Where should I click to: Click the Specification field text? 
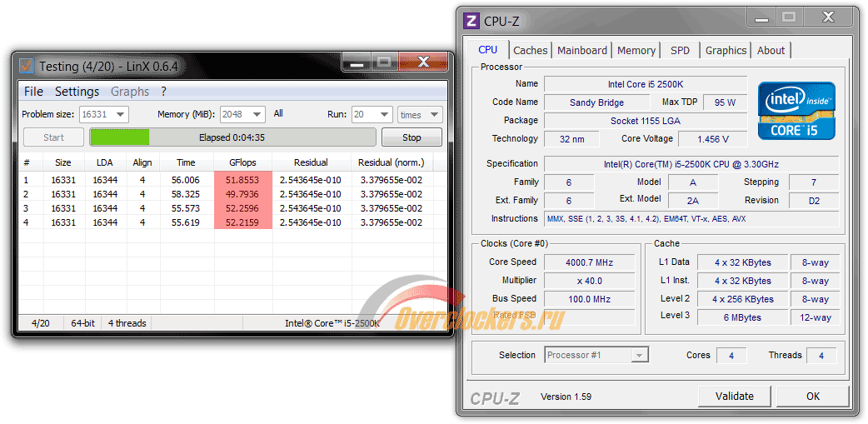point(691,164)
